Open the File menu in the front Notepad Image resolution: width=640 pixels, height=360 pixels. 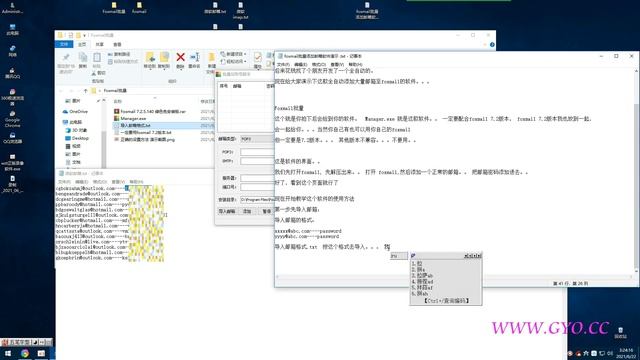(283, 64)
